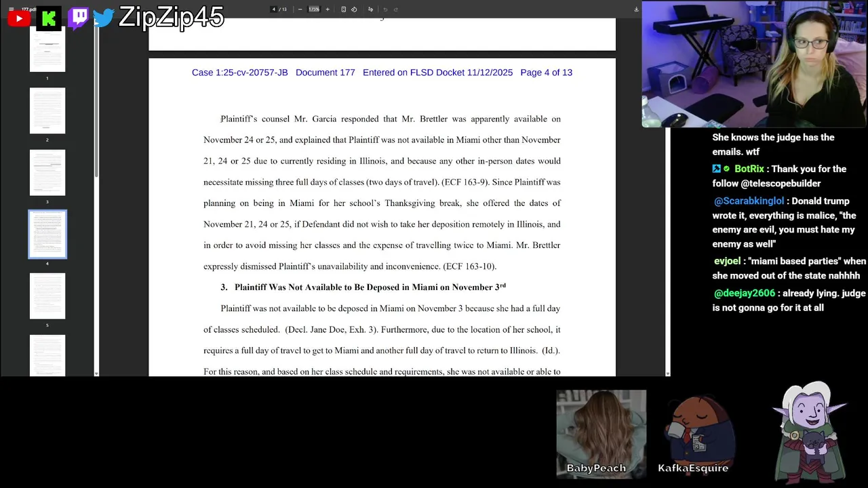Click the undo arrow in the PDF toolbar
The image size is (868, 488).
click(385, 9)
